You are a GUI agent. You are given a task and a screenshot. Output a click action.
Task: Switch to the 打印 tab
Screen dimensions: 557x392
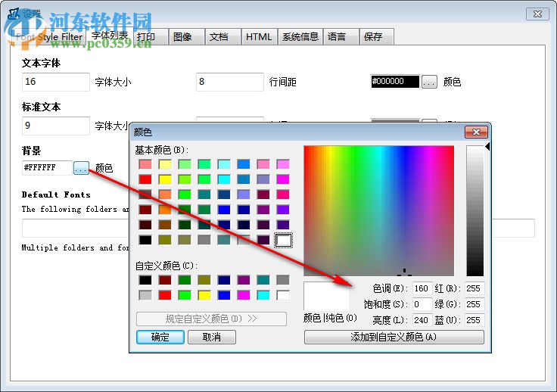(x=150, y=36)
